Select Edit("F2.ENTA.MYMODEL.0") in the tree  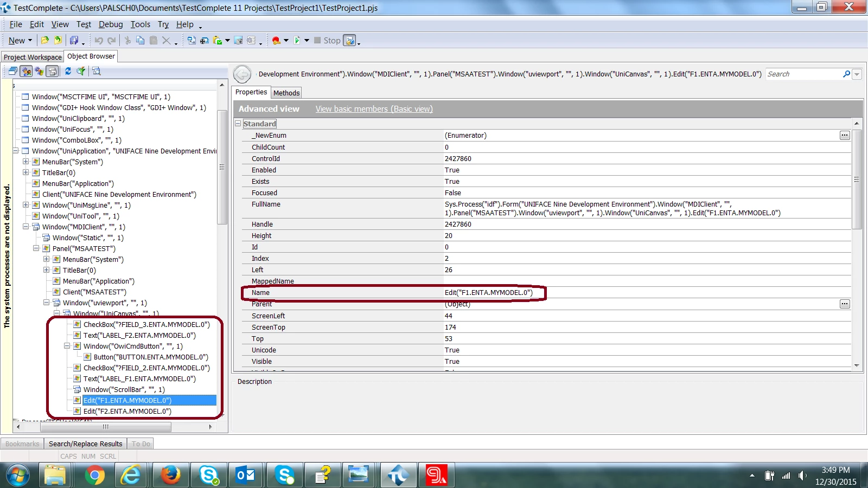pos(127,411)
